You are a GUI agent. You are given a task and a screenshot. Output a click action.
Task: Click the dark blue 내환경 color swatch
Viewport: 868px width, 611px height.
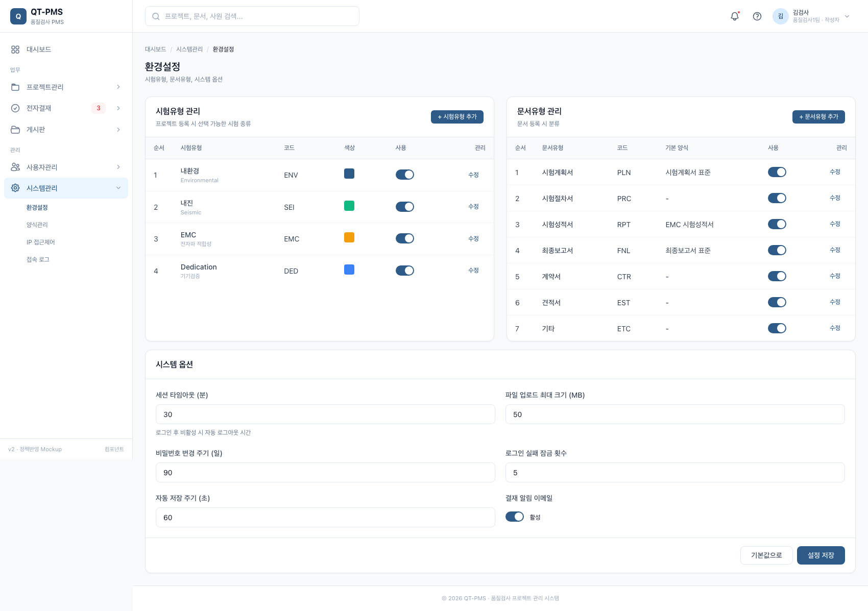349,174
